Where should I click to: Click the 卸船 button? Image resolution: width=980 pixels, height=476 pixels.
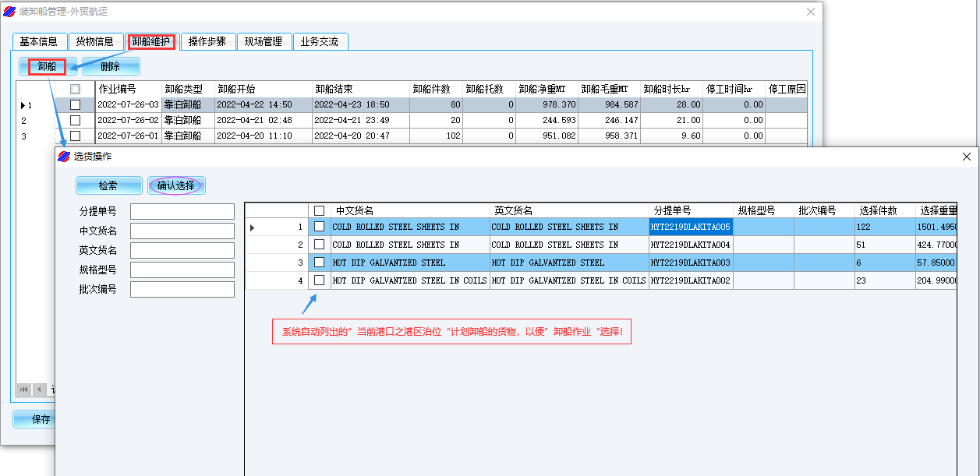tap(48, 67)
